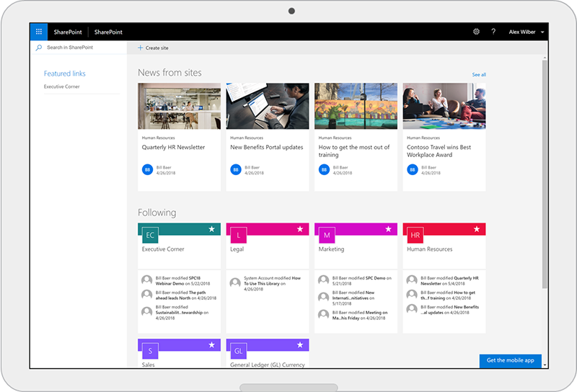Viewport: 577px width, 392px height.
Task: Click the EC site tile icon
Action: tap(150, 235)
